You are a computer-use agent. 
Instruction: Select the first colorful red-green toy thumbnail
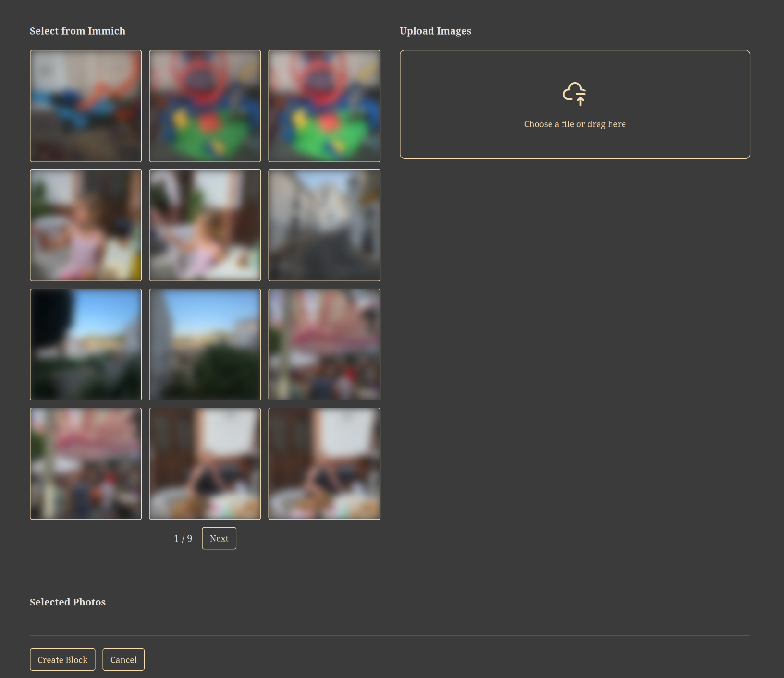click(x=205, y=106)
